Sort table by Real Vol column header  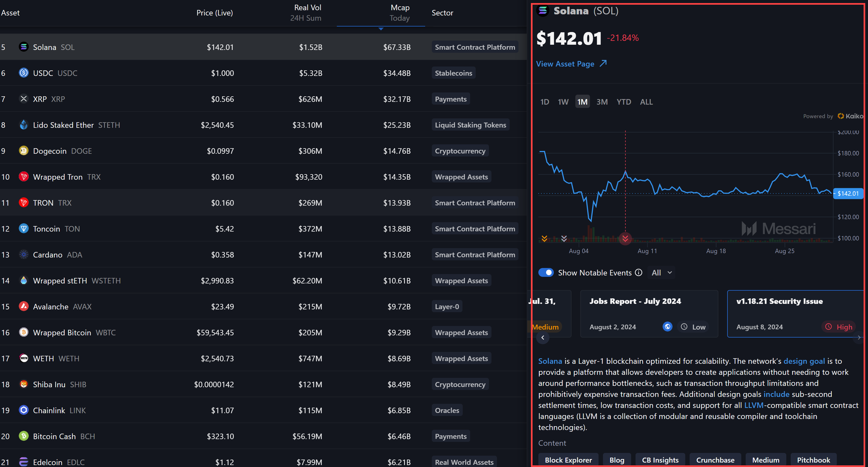coord(306,13)
